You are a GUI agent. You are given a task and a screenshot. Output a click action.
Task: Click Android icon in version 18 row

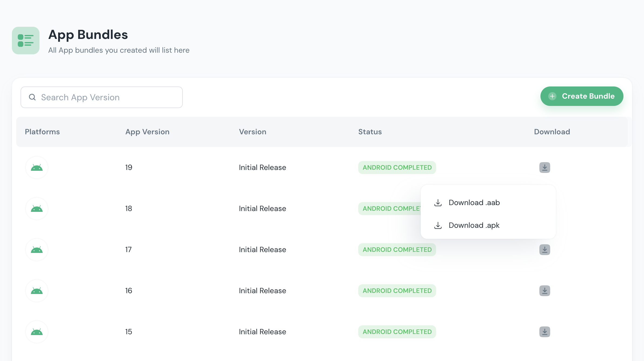pos(37,209)
